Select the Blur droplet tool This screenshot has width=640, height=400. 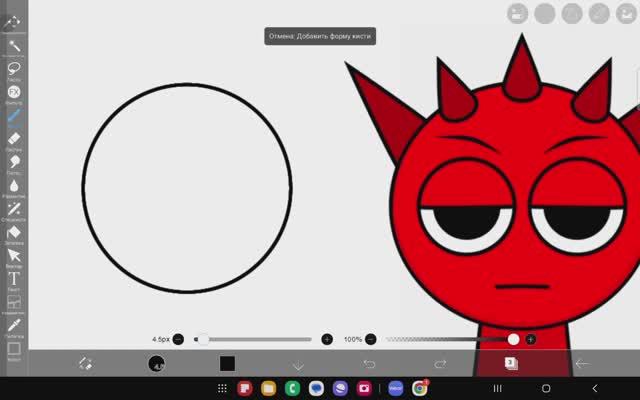[14, 186]
